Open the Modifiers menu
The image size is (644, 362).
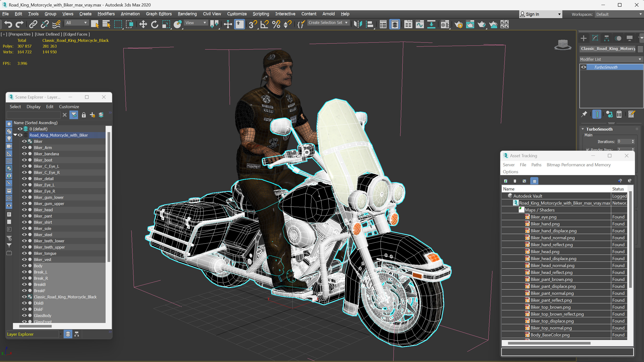[106, 14]
